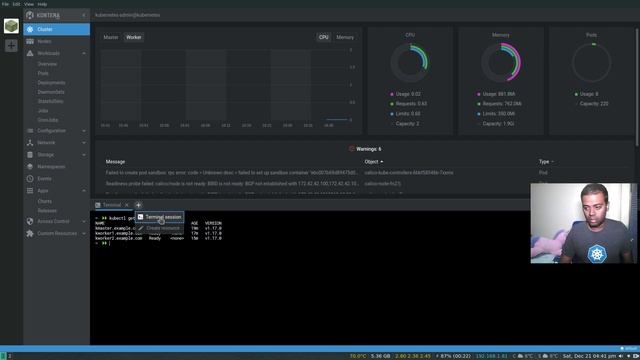Open the CronJobs page

point(48,120)
